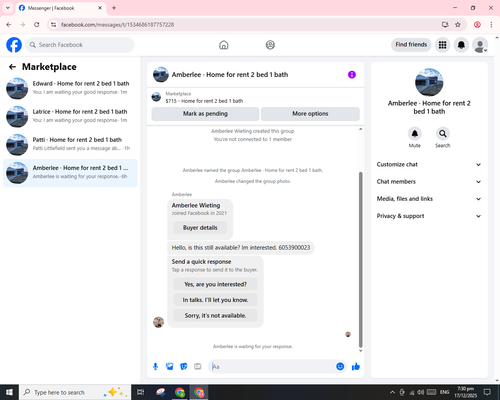Open the browser three-dot menu
Image resolution: width=500 pixels, height=400 pixels.
pos(491,25)
